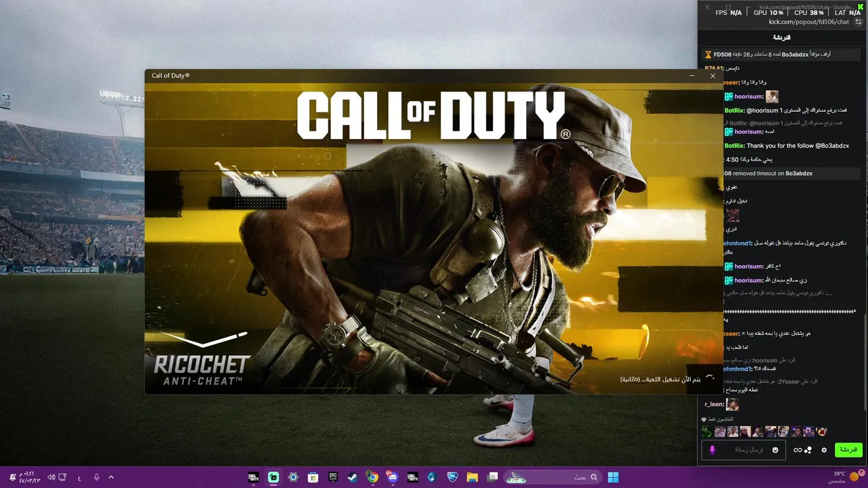Open File Explorer from the taskbar

[x=472, y=477]
